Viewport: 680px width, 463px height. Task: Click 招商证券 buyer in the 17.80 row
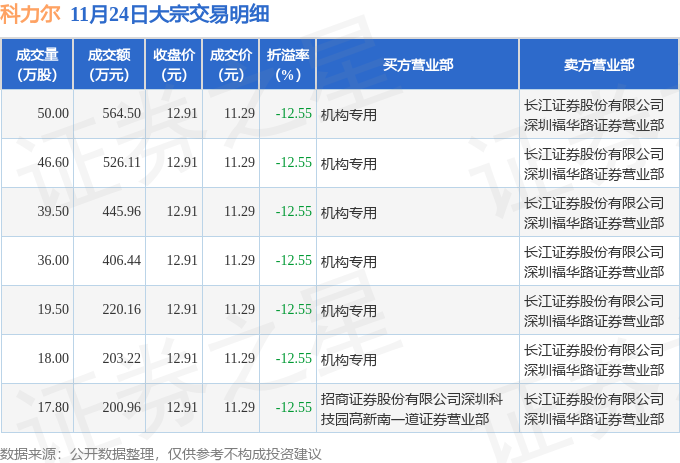point(412,409)
